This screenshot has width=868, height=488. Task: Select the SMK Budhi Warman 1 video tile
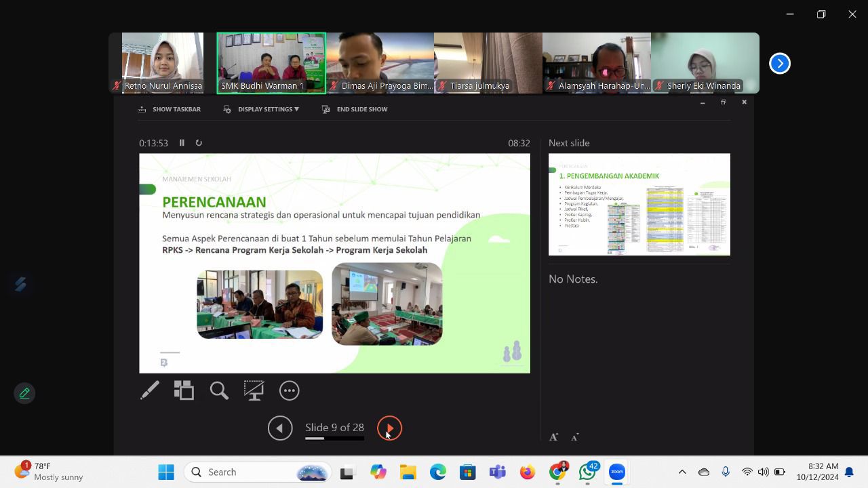click(x=271, y=63)
